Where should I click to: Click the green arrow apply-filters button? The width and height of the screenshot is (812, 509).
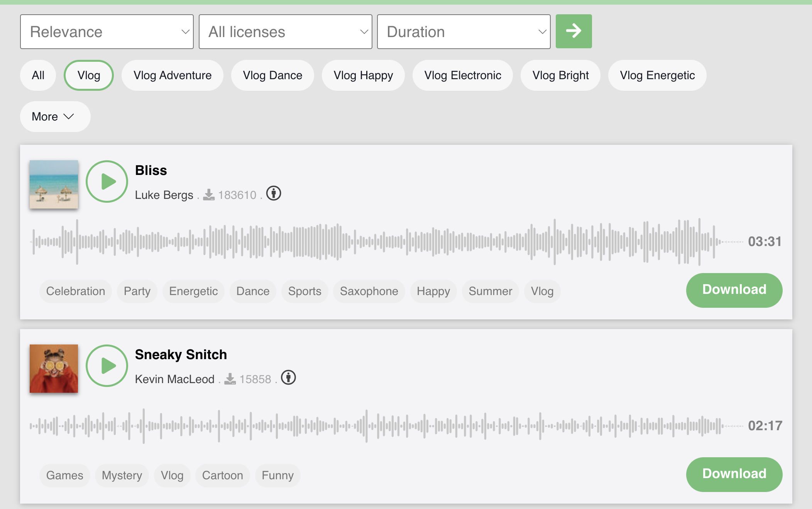(x=573, y=31)
